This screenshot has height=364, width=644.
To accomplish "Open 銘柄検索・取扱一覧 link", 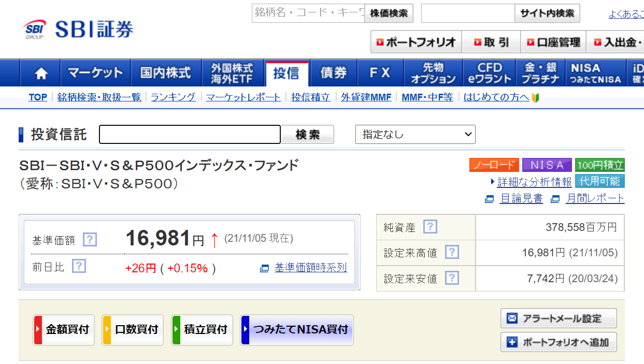I will click(99, 97).
